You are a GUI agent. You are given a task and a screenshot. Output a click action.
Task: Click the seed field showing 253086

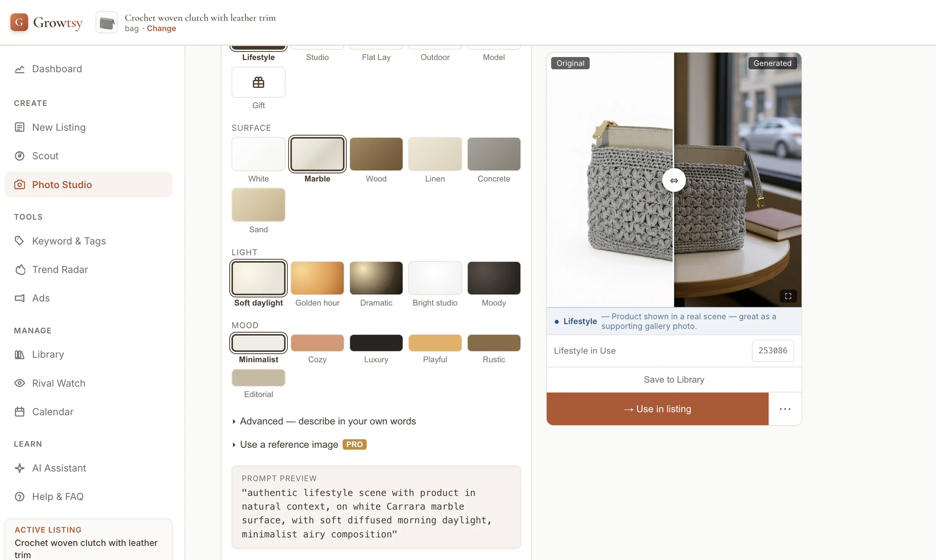pos(773,351)
